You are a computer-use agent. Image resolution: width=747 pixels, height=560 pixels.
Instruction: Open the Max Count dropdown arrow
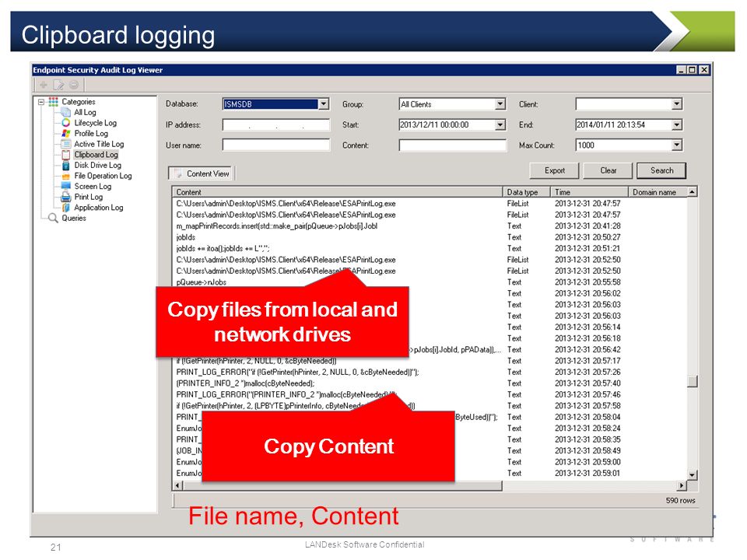pos(676,145)
